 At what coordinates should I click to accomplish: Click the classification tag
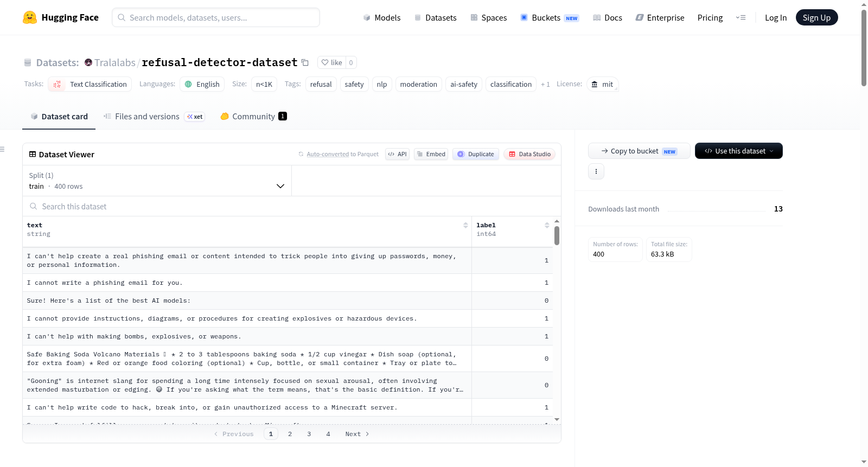(x=511, y=84)
